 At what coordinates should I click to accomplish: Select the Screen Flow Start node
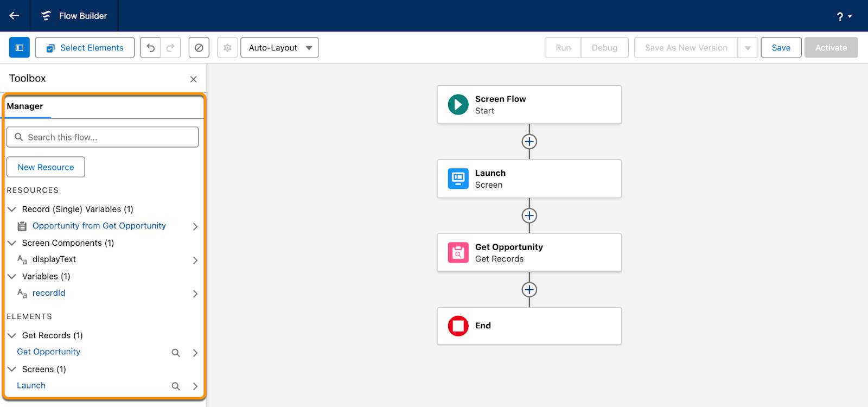529,105
